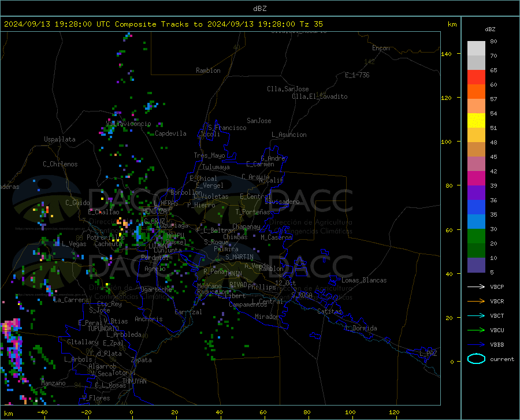Click the Ramblon label near the top
This screenshot has height=420, width=520.
[208, 70]
